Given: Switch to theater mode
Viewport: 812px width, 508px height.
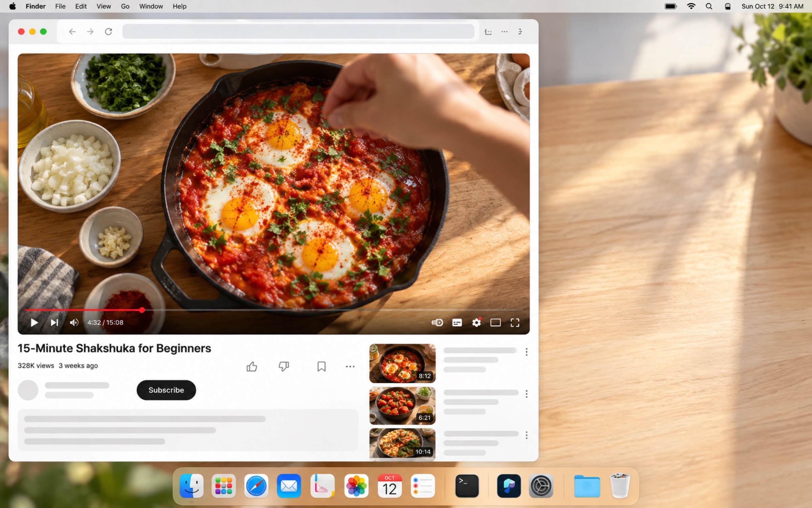Looking at the screenshot, I should click(496, 323).
